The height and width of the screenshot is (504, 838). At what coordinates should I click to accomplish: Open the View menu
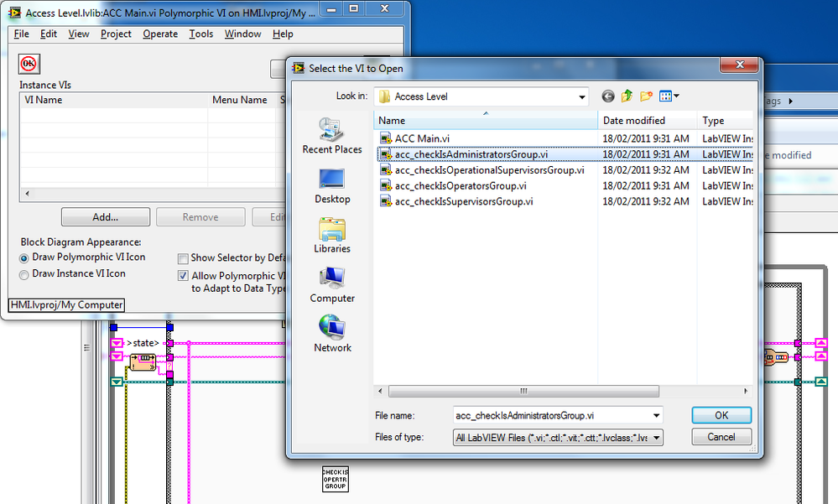79,34
